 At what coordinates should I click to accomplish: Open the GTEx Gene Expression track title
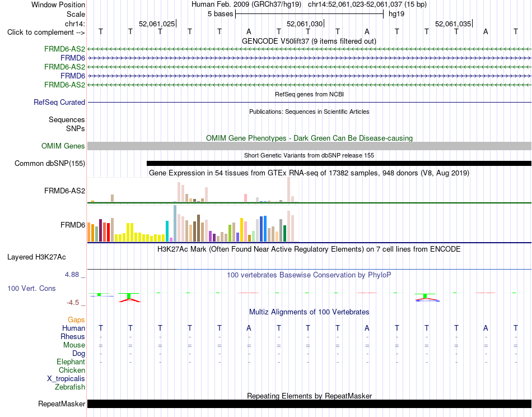309,173
